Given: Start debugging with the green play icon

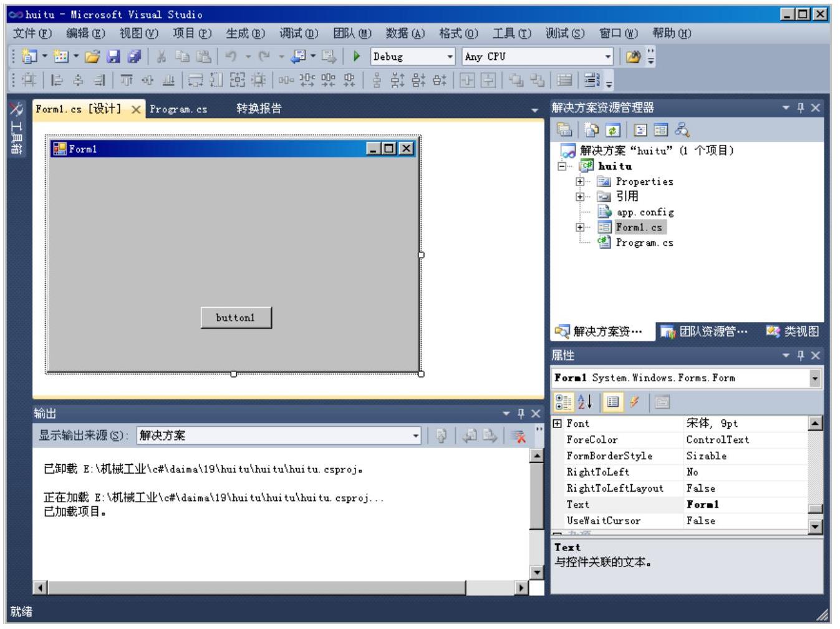Looking at the screenshot, I should pos(357,57).
